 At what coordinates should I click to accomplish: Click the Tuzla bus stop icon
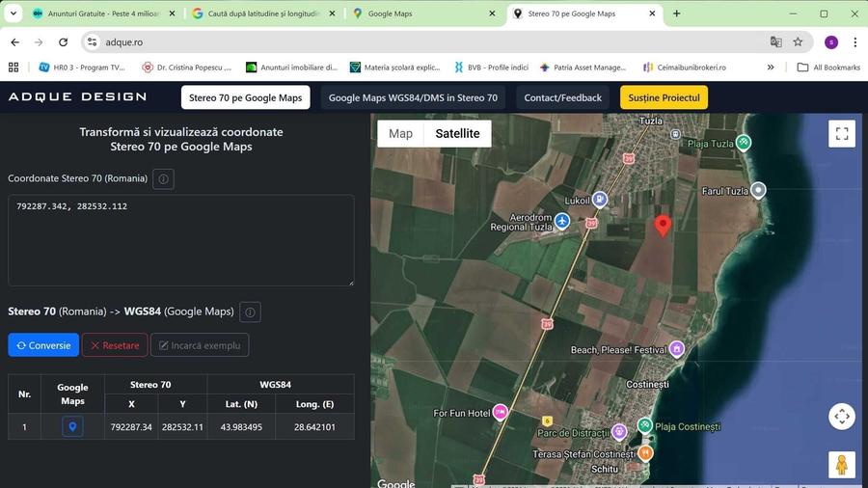pyautogui.click(x=675, y=134)
